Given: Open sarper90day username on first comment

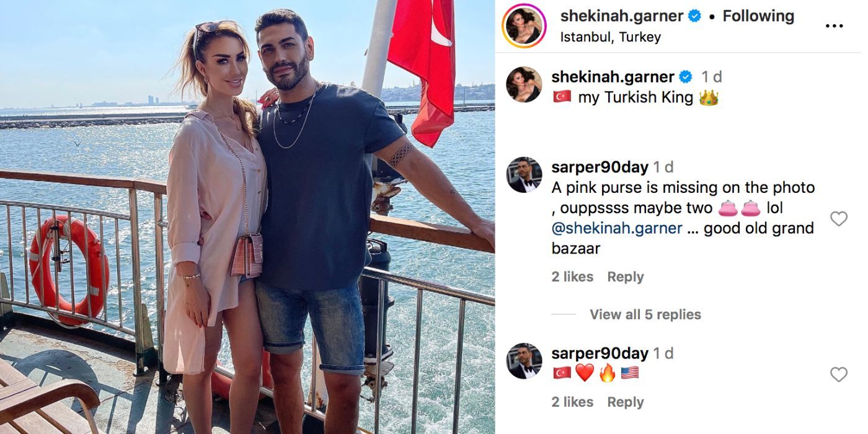Looking at the screenshot, I should 600,167.
